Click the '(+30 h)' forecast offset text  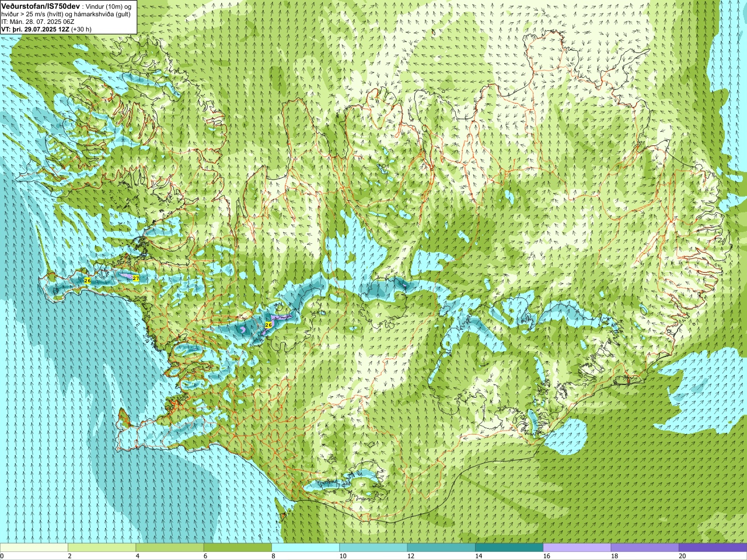(x=81, y=29)
